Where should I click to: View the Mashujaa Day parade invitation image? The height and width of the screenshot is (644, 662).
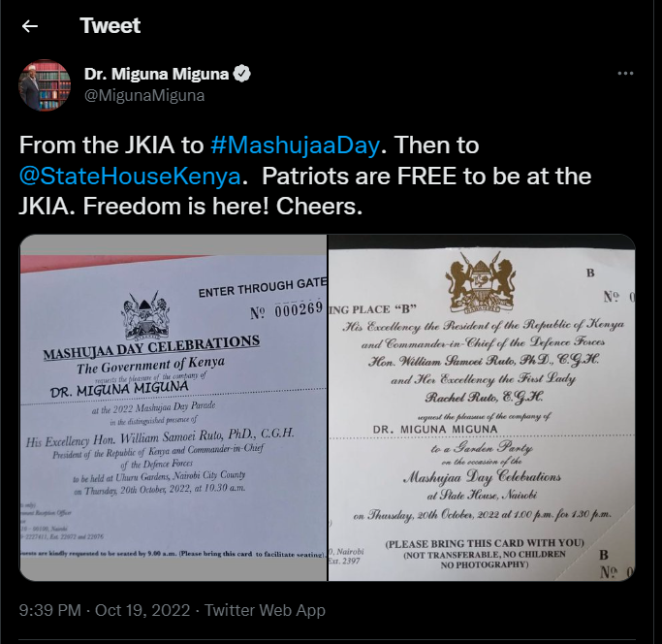(173, 407)
